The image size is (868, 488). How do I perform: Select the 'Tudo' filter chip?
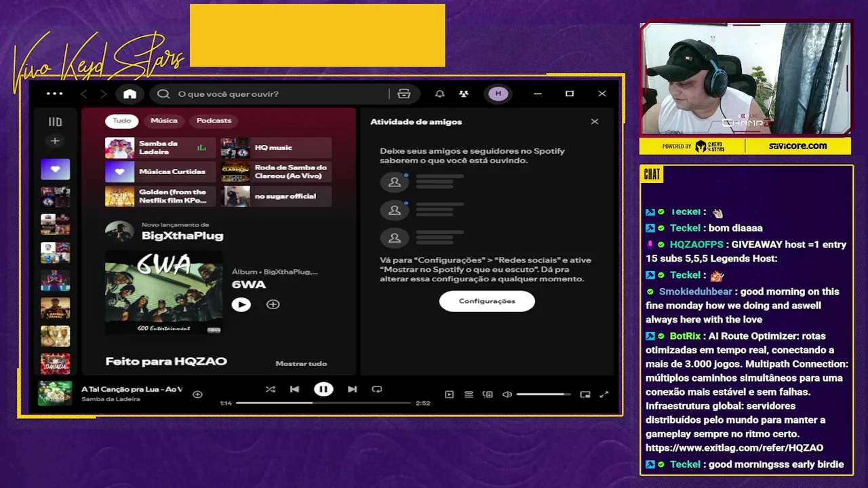(x=122, y=121)
